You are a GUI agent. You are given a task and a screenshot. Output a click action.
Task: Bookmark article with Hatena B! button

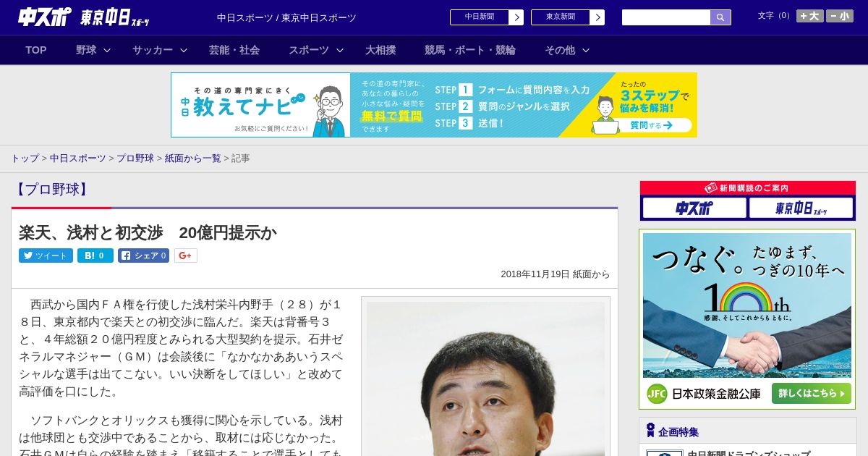95,256
